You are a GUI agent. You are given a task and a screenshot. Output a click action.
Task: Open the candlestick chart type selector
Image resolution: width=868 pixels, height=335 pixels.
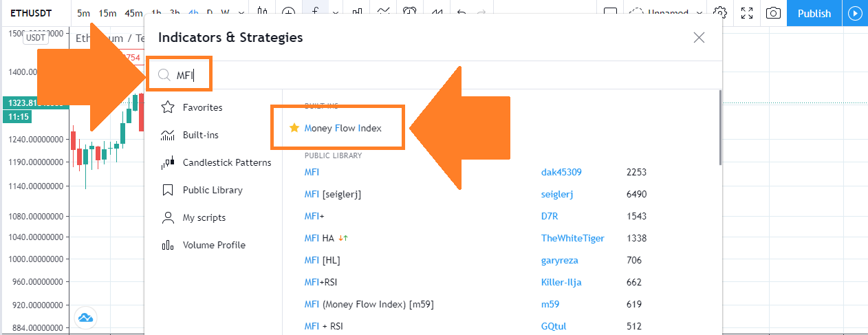[262, 12]
